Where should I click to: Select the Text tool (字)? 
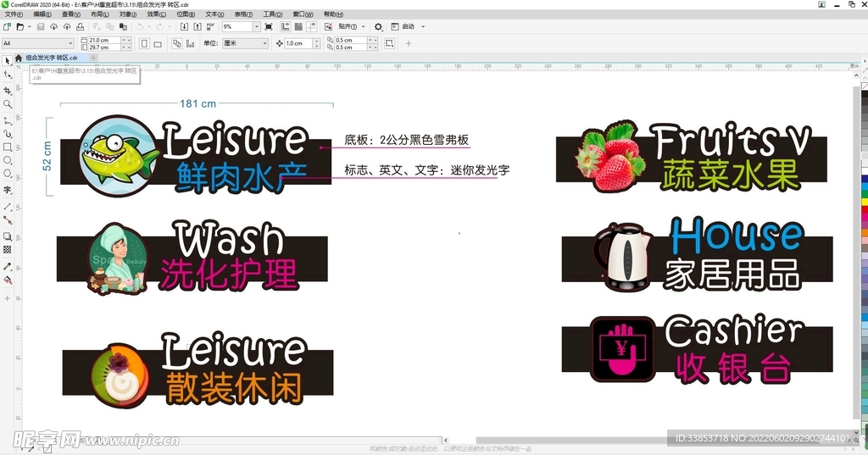pos(8,190)
